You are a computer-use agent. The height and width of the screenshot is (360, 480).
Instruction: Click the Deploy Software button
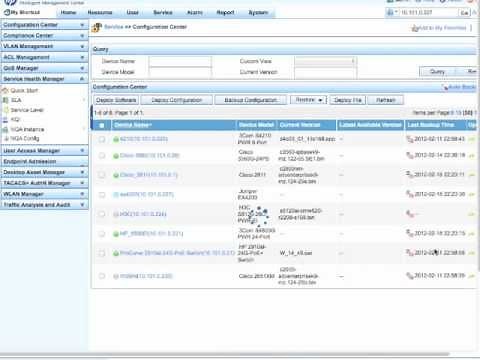[x=116, y=100]
